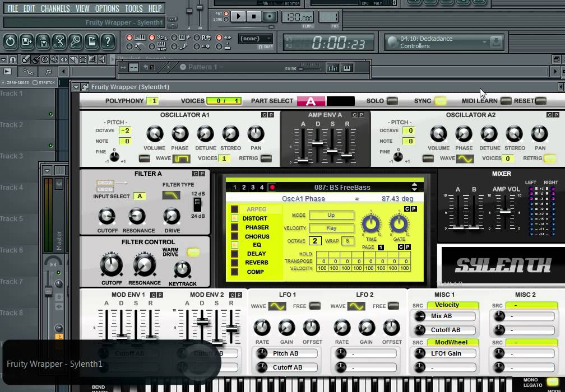The width and height of the screenshot is (565, 392).
Task: Select the dashed-box Select tool
Action: coord(82,59)
